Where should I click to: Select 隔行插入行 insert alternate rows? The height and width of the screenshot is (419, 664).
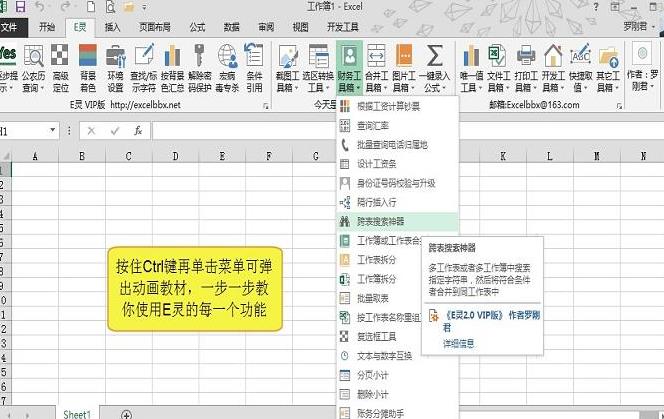point(377,202)
